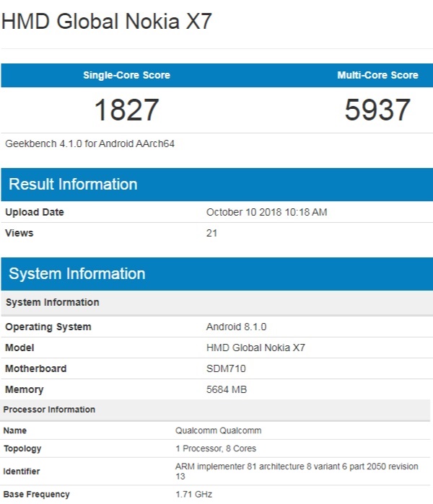
Task: Click the Result Information section header
Action: (x=216, y=185)
